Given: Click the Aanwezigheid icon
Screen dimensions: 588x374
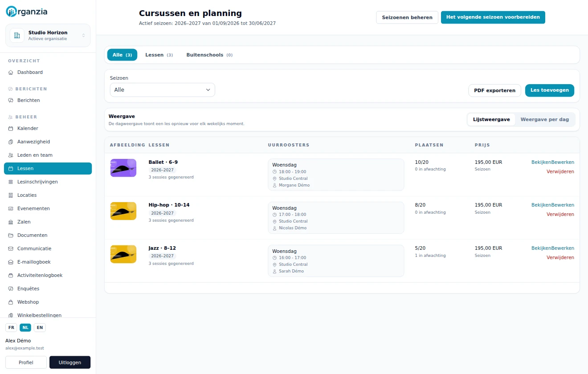Looking at the screenshot, I should pyautogui.click(x=11, y=142).
